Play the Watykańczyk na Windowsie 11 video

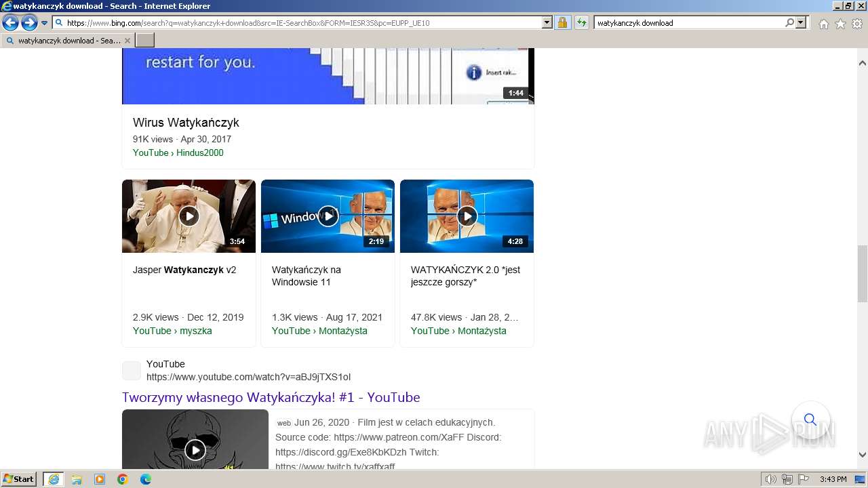point(328,216)
